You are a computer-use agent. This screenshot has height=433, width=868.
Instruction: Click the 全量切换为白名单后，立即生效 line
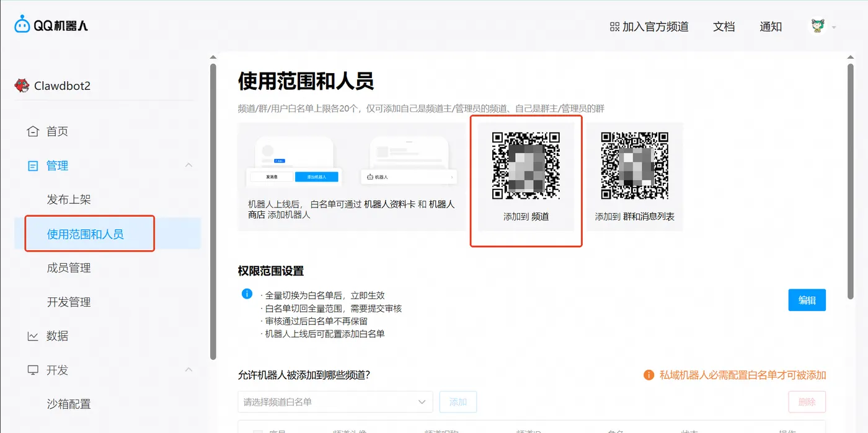[x=325, y=295]
